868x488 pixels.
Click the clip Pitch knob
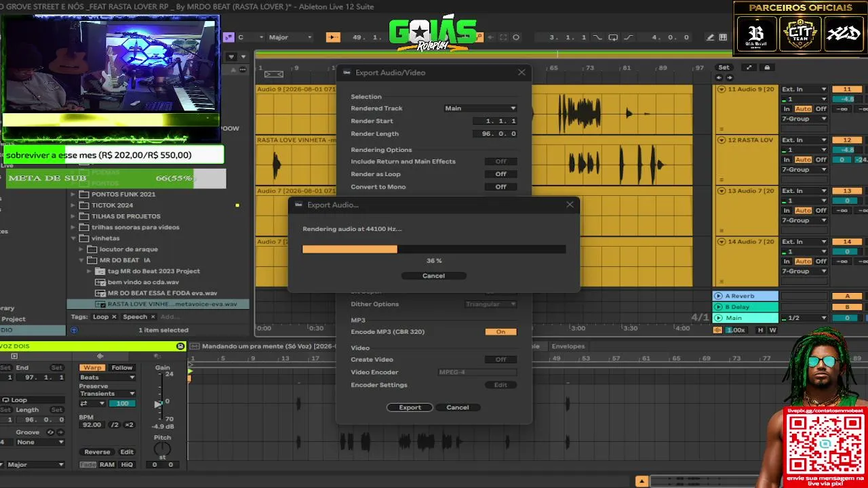click(x=162, y=449)
